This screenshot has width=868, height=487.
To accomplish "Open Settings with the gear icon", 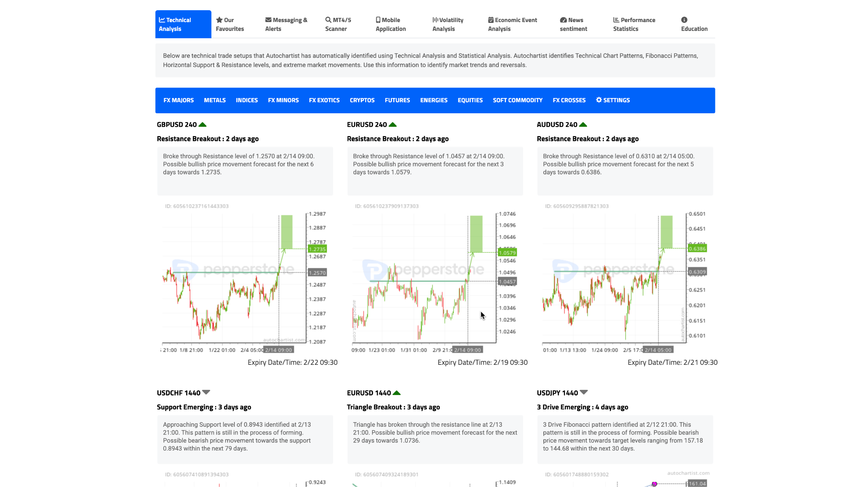I will click(599, 100).
